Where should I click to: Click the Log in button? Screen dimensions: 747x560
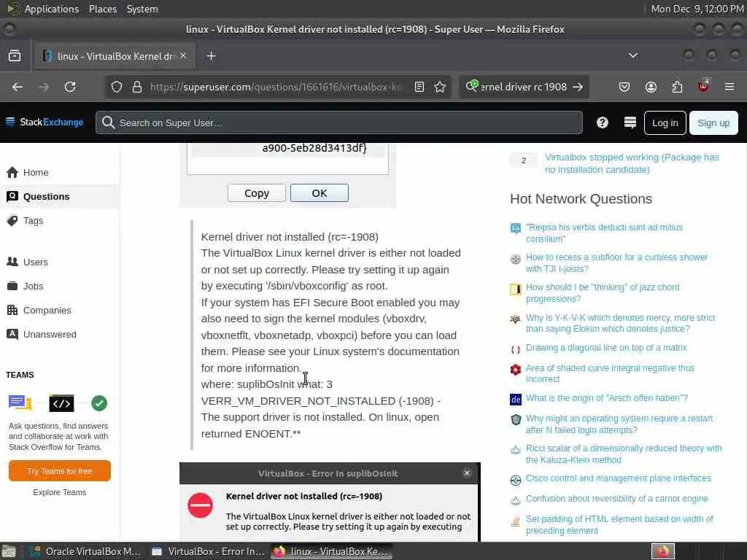pyautogui.click(x=665, y=122)
